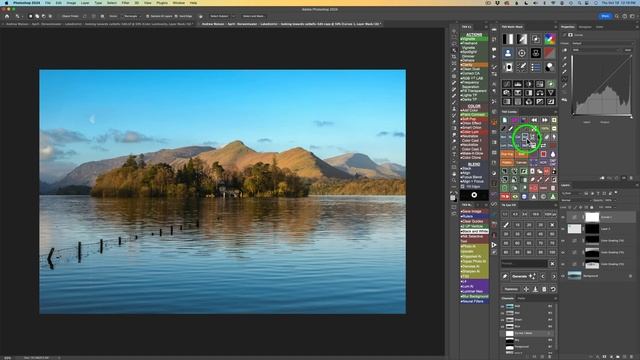640x360 pixels.
Task: Click the Levels histogram adjustment icon
Action: pyautogui.click(x=518, y=84)
